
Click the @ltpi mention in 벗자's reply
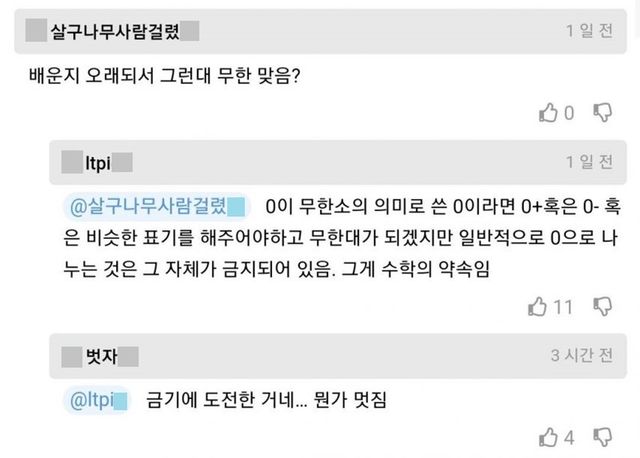click(96, 401)
